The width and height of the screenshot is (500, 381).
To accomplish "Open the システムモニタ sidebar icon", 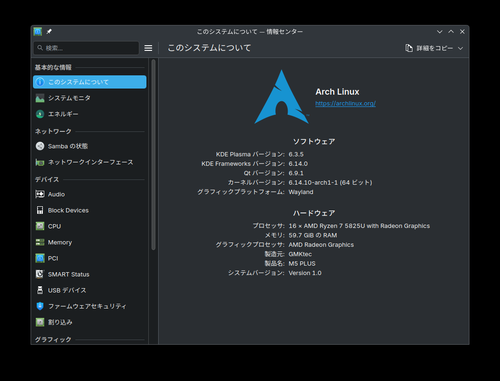I will pos(40,98).
